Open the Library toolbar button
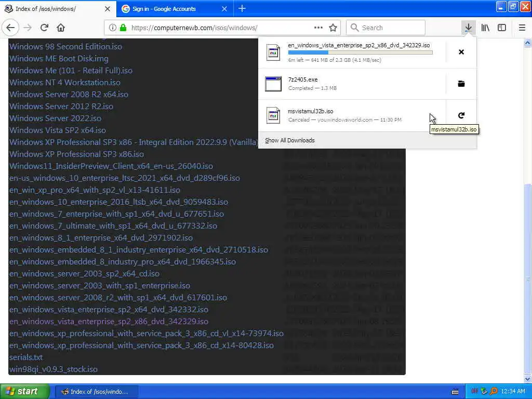 point(485,28)
